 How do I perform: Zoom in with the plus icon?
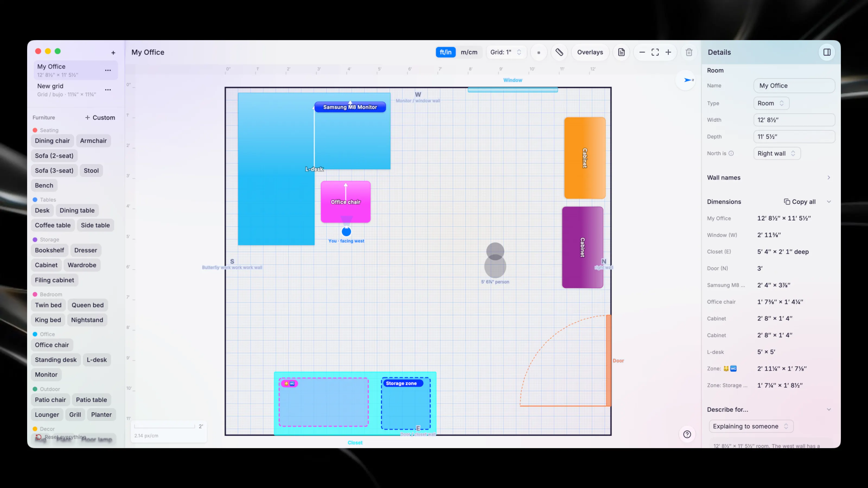point(668,52)
